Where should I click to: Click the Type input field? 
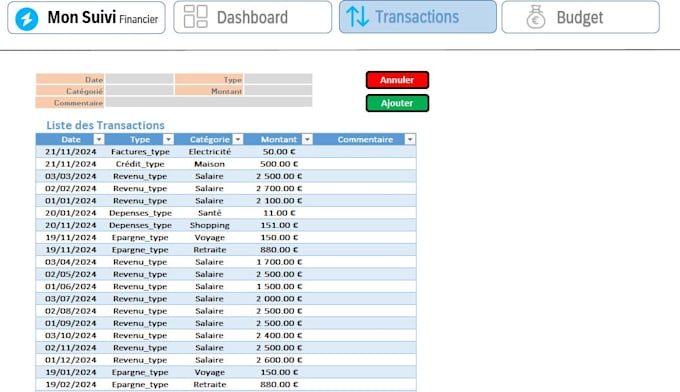coord(278,79)
